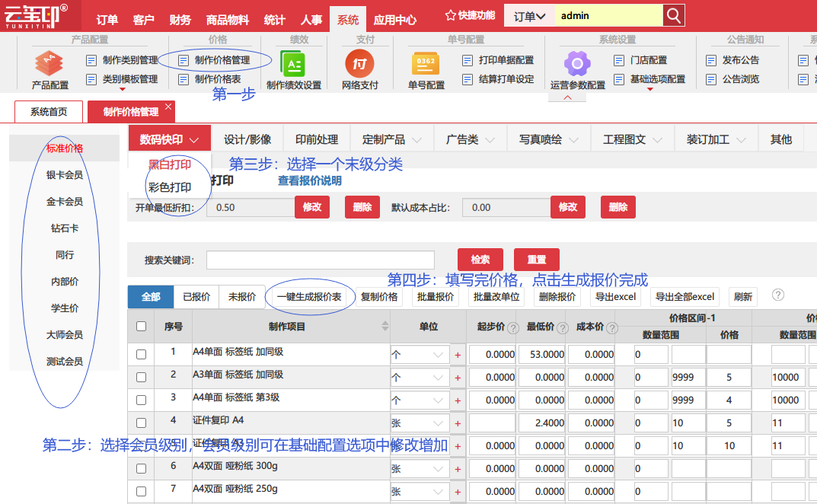Viewport: 817px width, 504px height.
Task: Open the 产品配置 product config icon
Action: 49,64
